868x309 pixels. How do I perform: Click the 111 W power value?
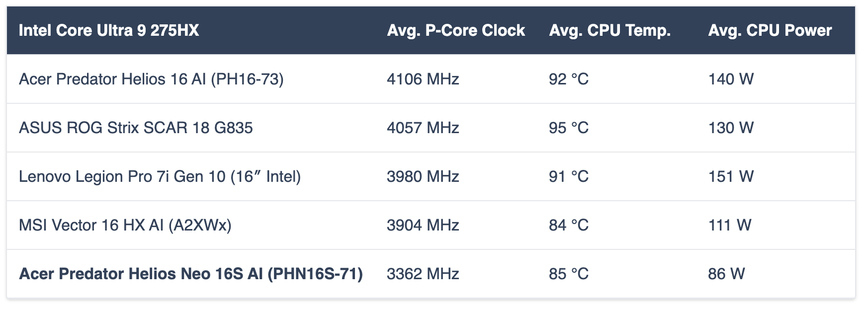[730, 225]
